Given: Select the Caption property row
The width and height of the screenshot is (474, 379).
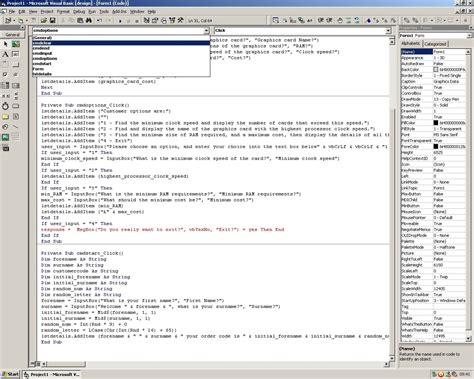Looking at the screenshot, I should (433, 82).
